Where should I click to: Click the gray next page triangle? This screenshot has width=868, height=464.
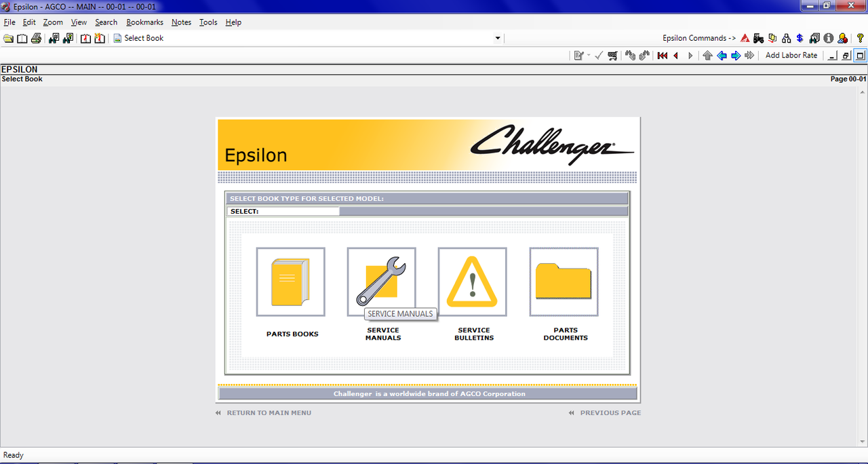[x=690, y=56]
